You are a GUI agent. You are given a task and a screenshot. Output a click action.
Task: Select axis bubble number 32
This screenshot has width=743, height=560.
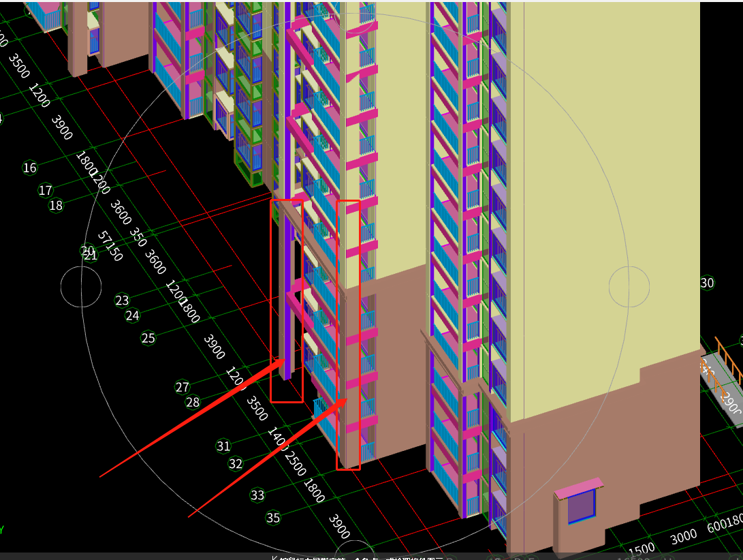click(235, 464)
